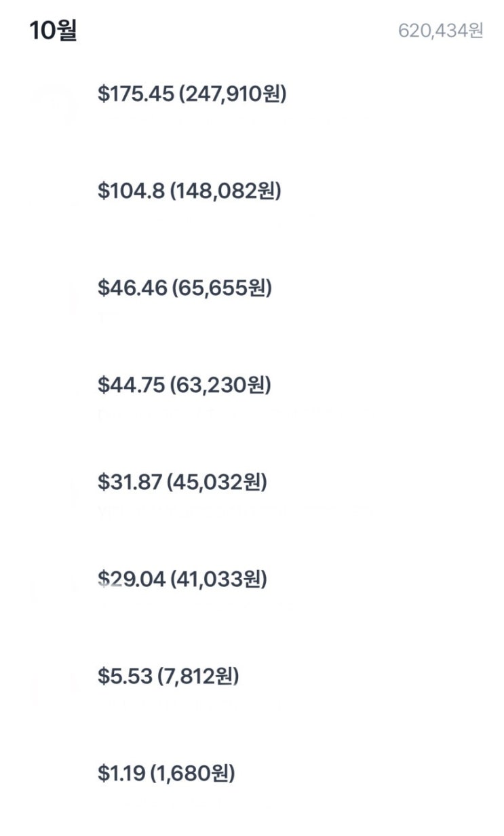
Task: Select the 620,434원 monthly total
Action: pos(440,31)
